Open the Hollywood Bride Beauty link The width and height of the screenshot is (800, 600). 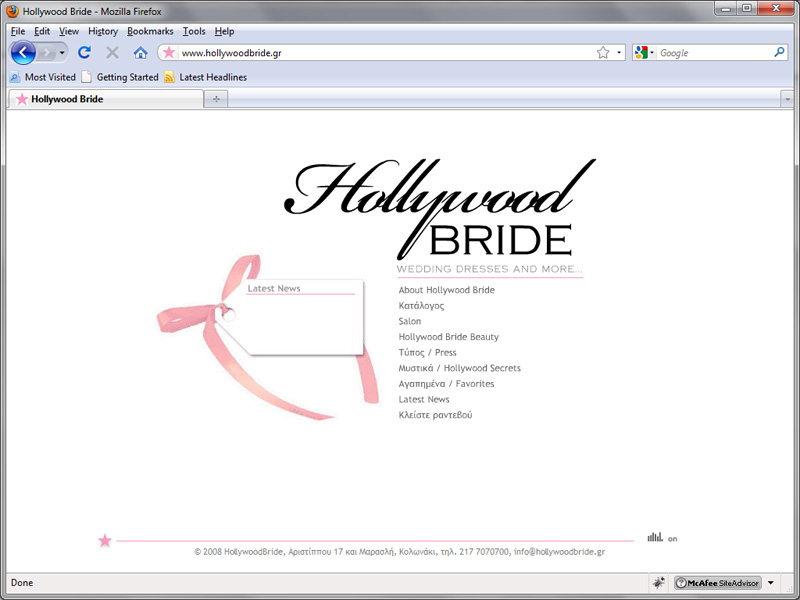coord(448,337)
